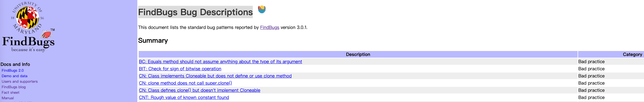Open the FindBugs blog link
The image size is (644, 102).
(x=14, y=87)
